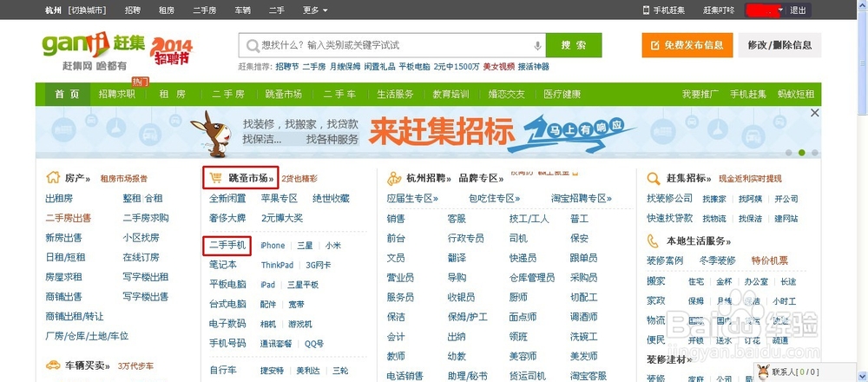Click 苹果专区 link
The image size is (868, 382).
279,198
